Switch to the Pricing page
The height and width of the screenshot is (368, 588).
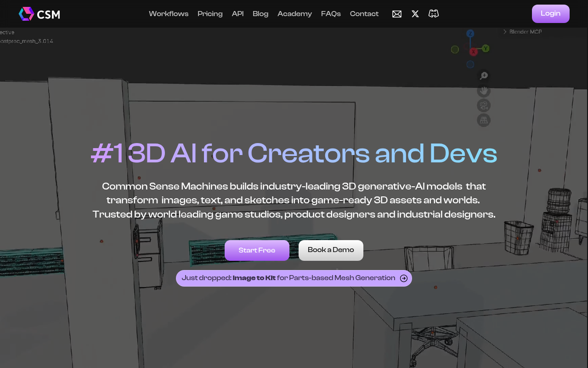pos(210,14)
